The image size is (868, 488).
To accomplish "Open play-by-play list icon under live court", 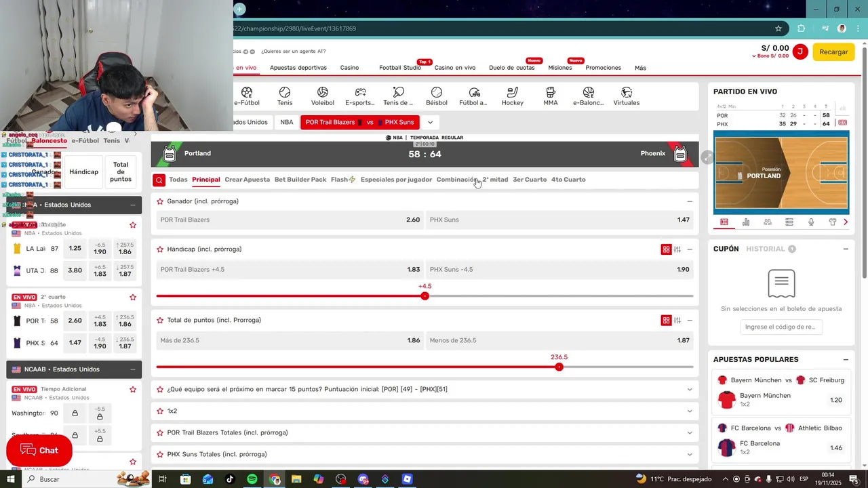I will 789,222.
